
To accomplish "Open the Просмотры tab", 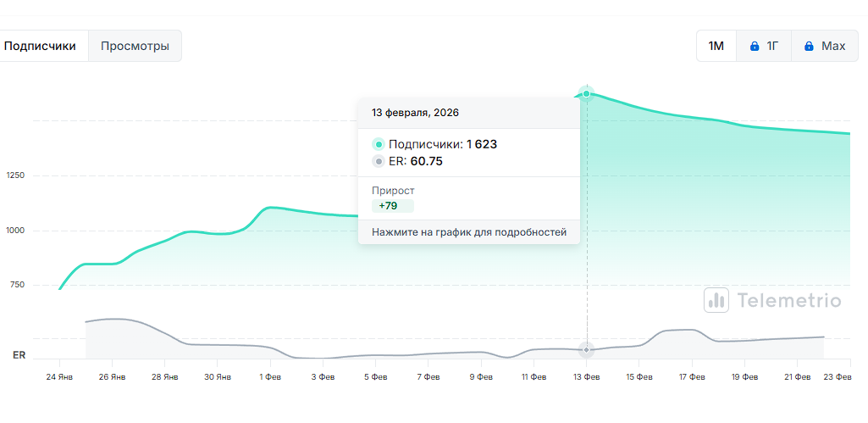I will [x=135, y=46].
